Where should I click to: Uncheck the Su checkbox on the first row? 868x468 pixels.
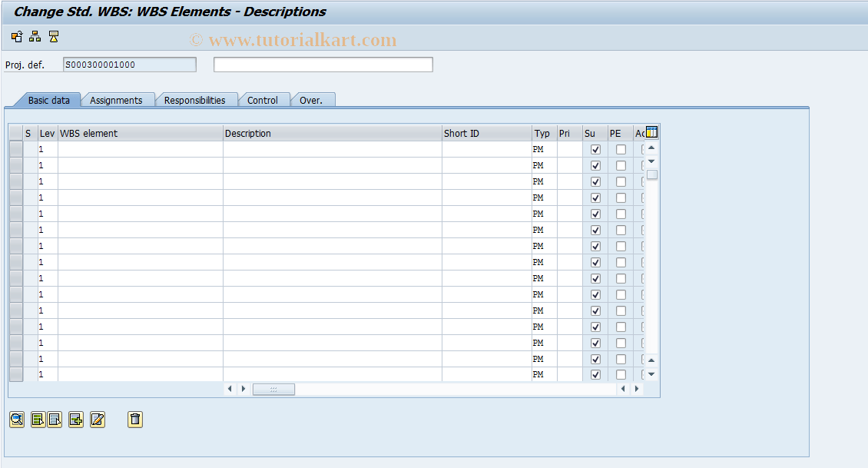[595, 149]
